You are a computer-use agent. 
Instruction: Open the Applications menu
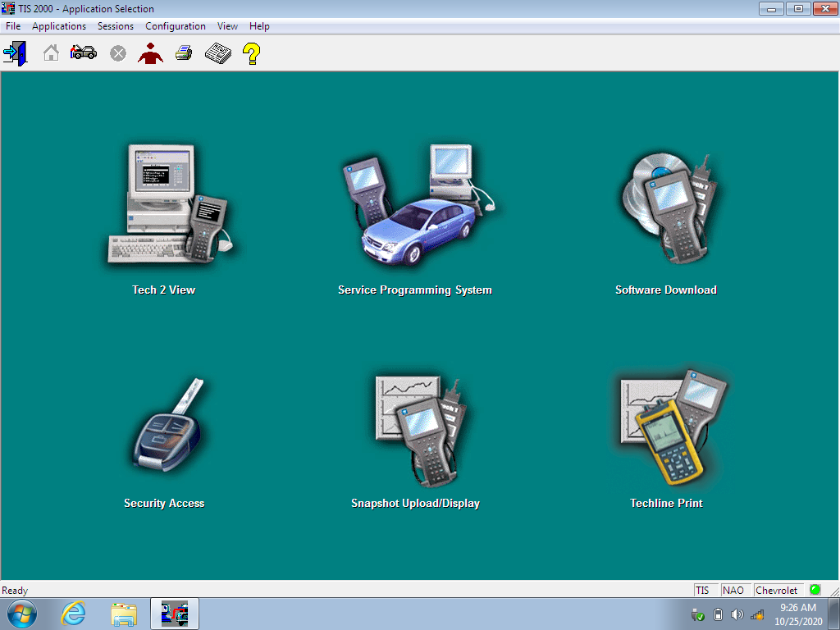tap(58, 25)
